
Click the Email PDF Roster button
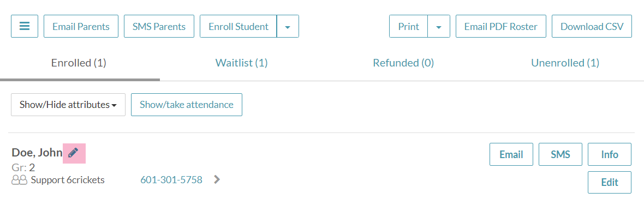(x=500, y=26)
